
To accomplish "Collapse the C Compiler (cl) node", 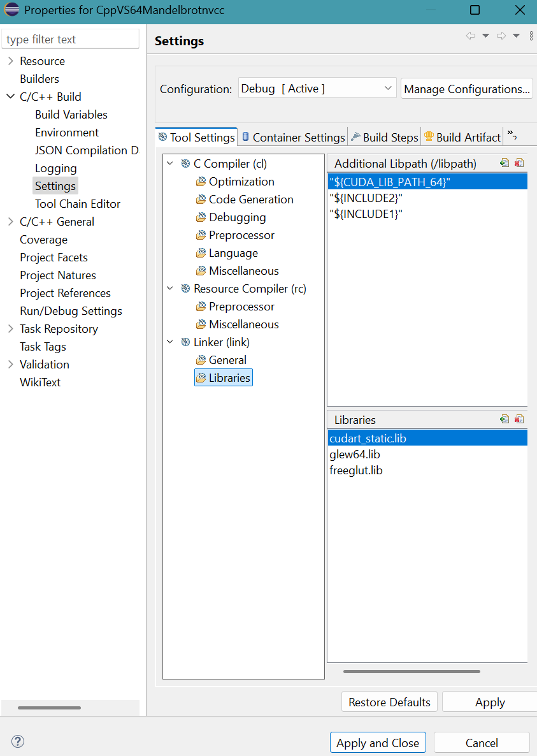I will [170, 163].
